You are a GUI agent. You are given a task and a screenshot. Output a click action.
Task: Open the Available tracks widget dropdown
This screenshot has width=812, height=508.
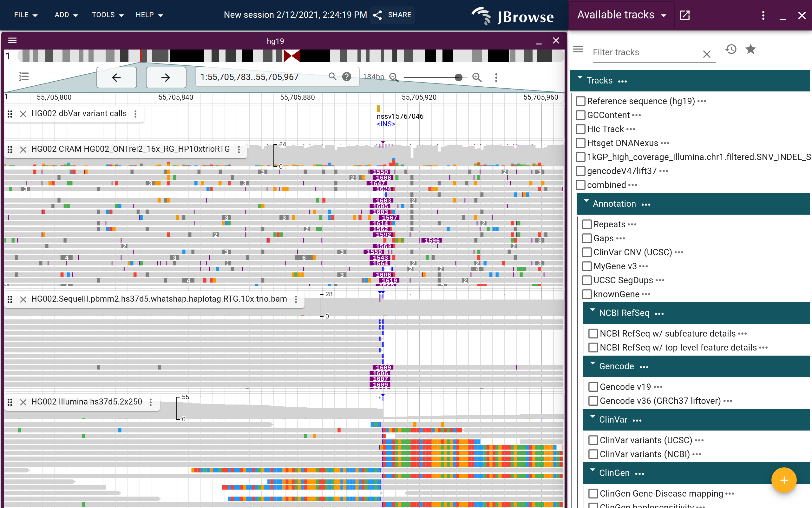tap(622, 15)
